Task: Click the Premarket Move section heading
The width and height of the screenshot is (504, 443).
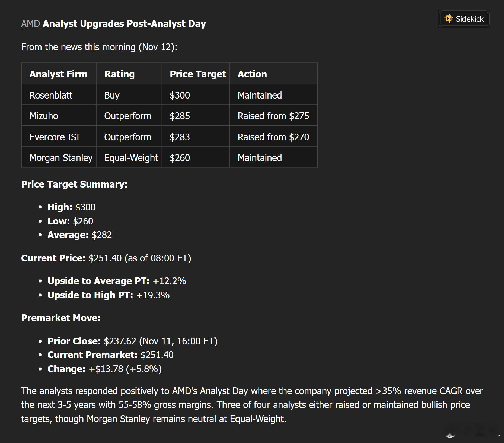Action: coord(60,318)
